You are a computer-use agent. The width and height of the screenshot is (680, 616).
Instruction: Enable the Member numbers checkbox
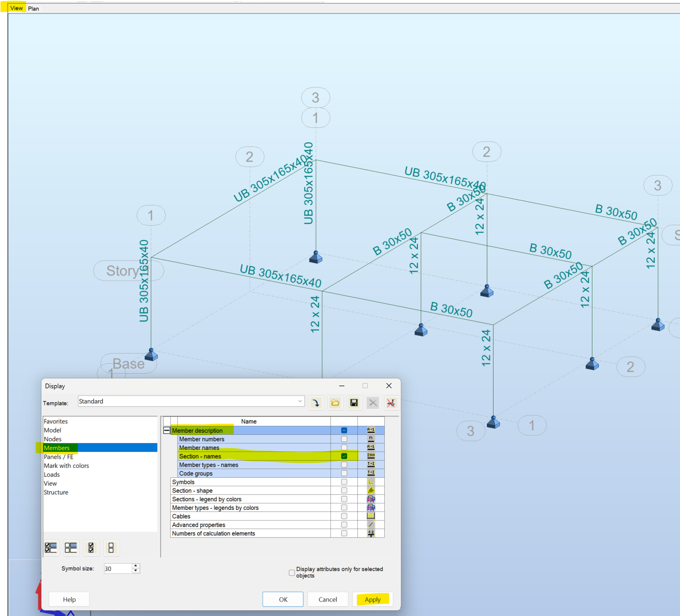[344, 439]
